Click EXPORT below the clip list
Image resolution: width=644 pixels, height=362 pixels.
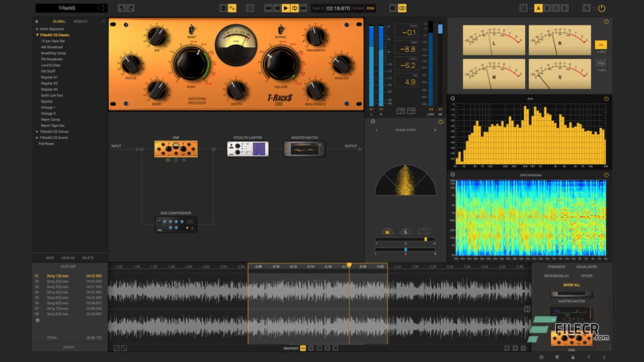69,347
